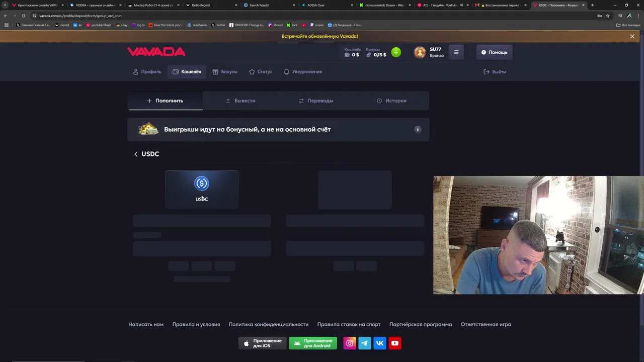Select the USDC coin card
The width and height of the screenshot is (644, 362).
(202, 190)
